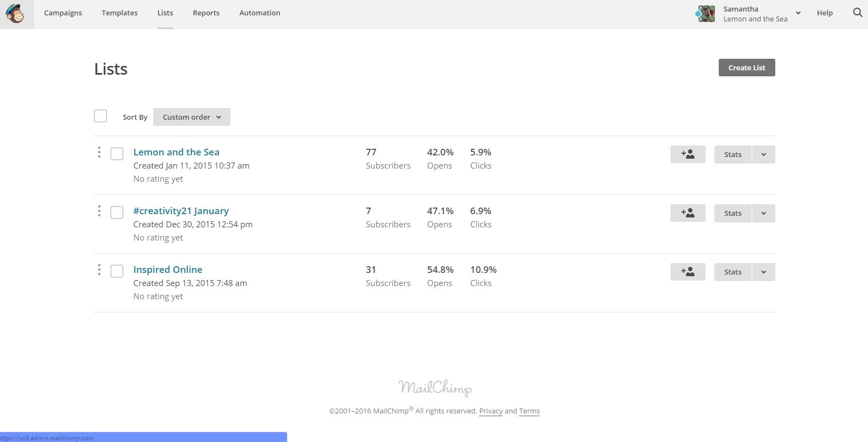Add subscriber to Lemon and the Sea

(x=687, y=154)
